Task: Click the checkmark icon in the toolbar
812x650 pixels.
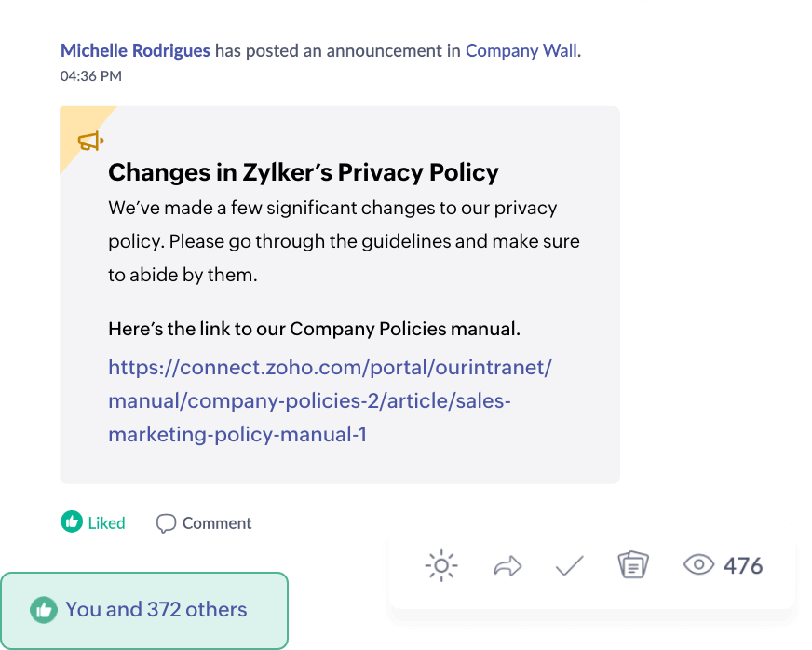Action: [x=570, y=565]
